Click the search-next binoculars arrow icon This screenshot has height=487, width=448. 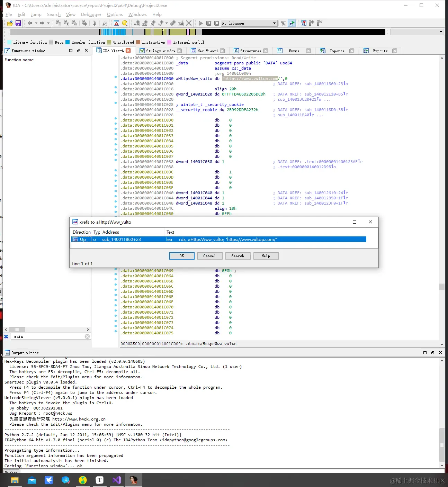click(84, 23)
